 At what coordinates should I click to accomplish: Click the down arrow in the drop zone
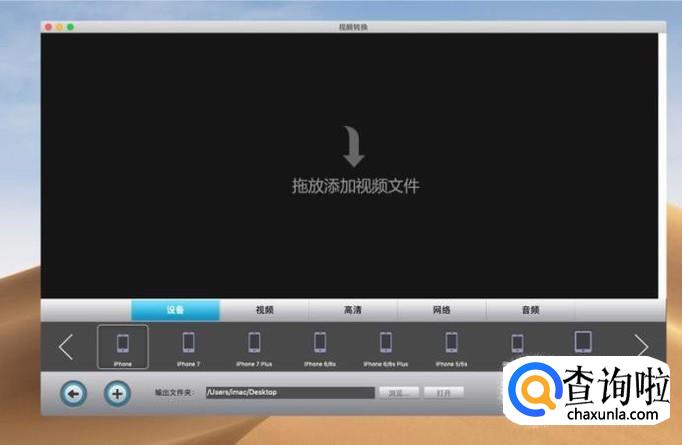354,147
